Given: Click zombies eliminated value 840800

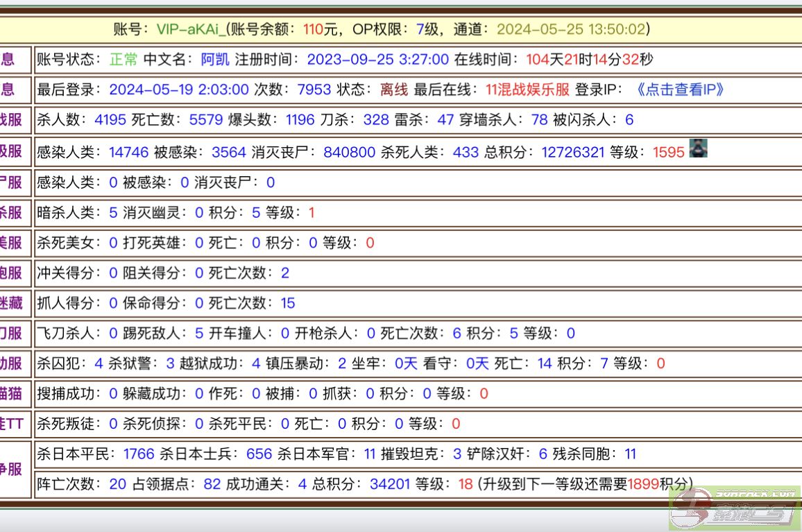Looking at the screenshot, I should (350, 152).
